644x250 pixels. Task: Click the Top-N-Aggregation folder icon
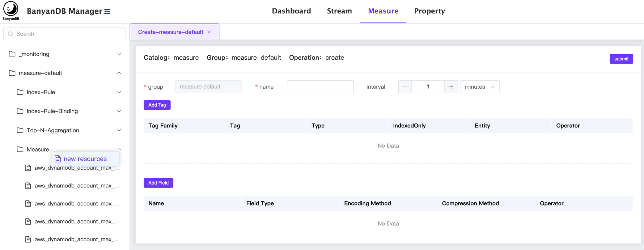pyautogui.click(x=20, y=130)
